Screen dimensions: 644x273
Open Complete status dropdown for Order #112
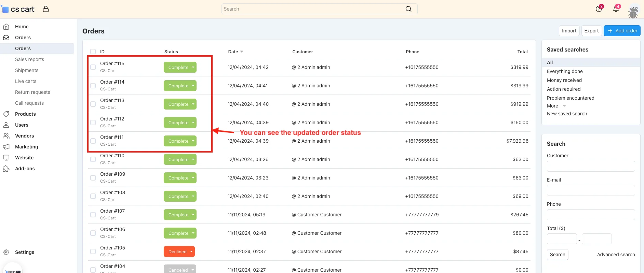[x=193, y=123]
